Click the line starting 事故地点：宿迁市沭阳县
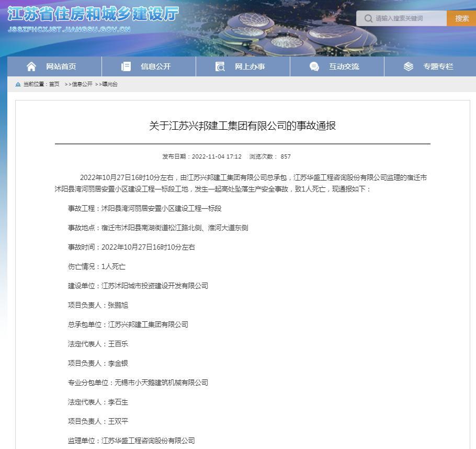This screenshot has height=449, width=476. 158,228
